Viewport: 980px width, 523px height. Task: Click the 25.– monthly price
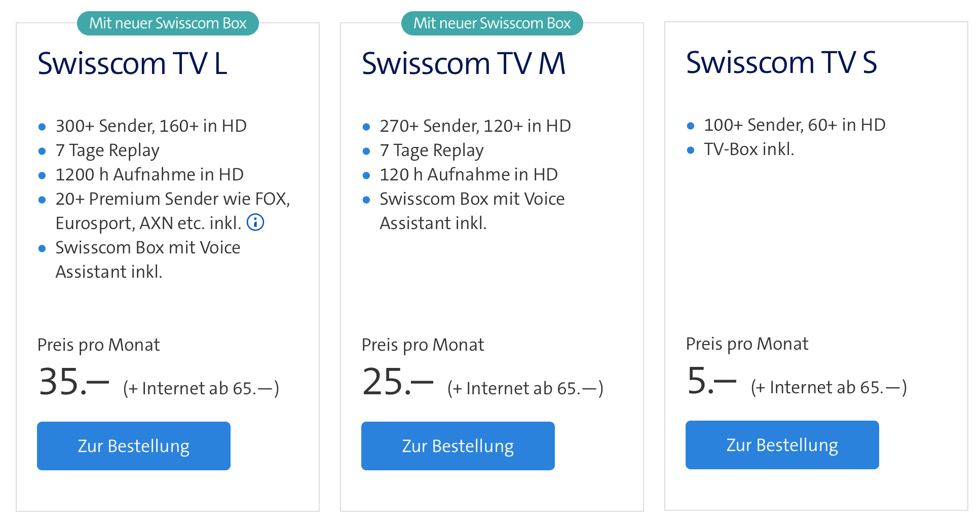click(398, 382)
